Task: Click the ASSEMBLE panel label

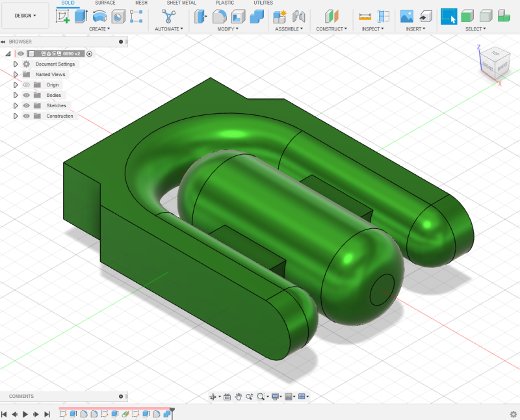Action: 287,29
